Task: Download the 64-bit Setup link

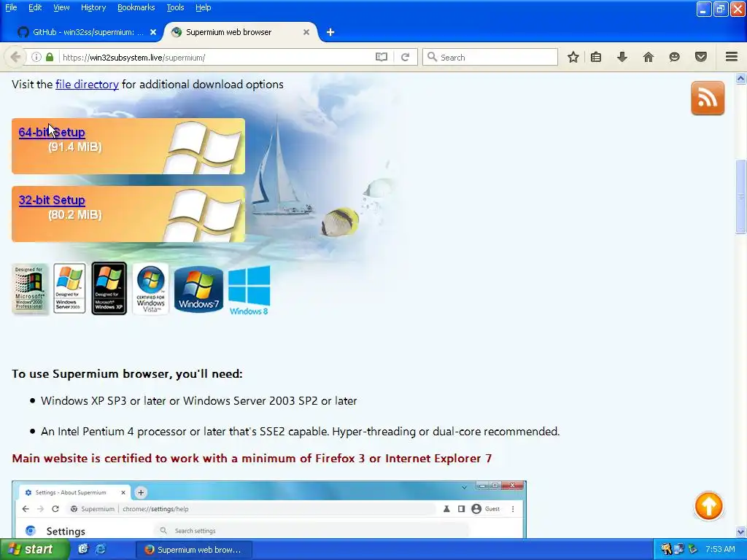Action: pos(52,132)
